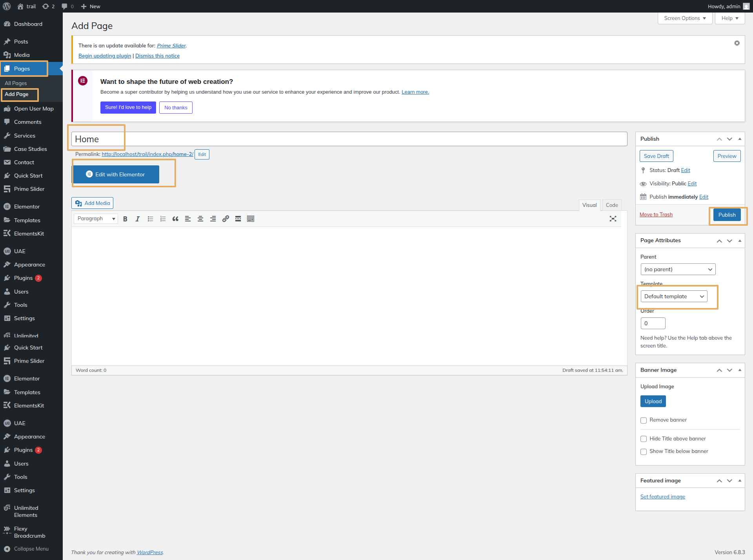This screenshot has width=753, height=560.
Task: Open the Parent page dropdown
Action: pos(678,269)
